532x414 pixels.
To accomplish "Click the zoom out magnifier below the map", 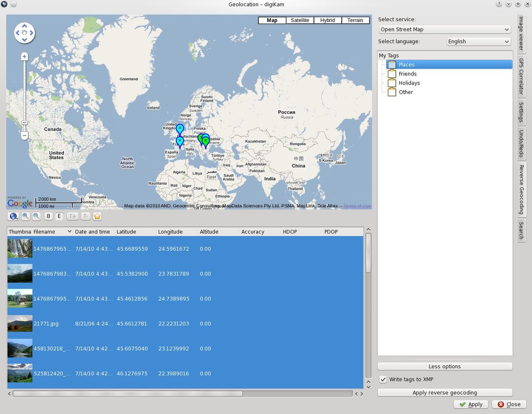I will (x=36, y=216).
